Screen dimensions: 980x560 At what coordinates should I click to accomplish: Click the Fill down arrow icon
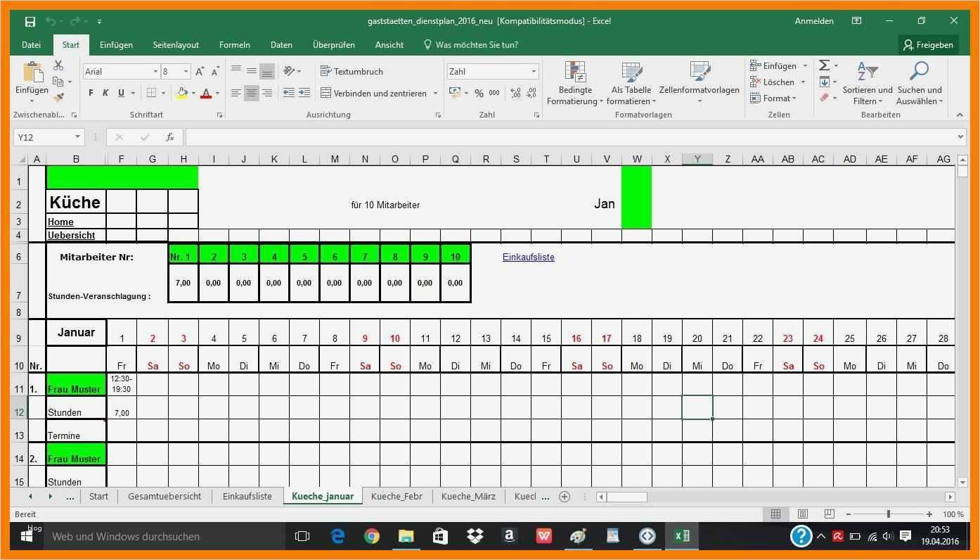pos(824,82)
